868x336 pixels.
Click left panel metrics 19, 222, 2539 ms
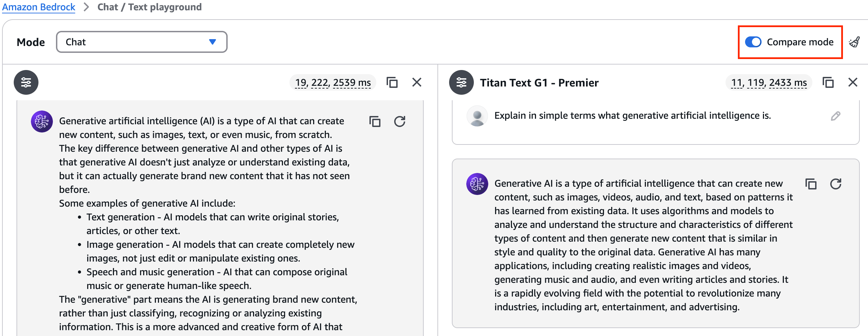pyautogui.click(x=333, y=82)
